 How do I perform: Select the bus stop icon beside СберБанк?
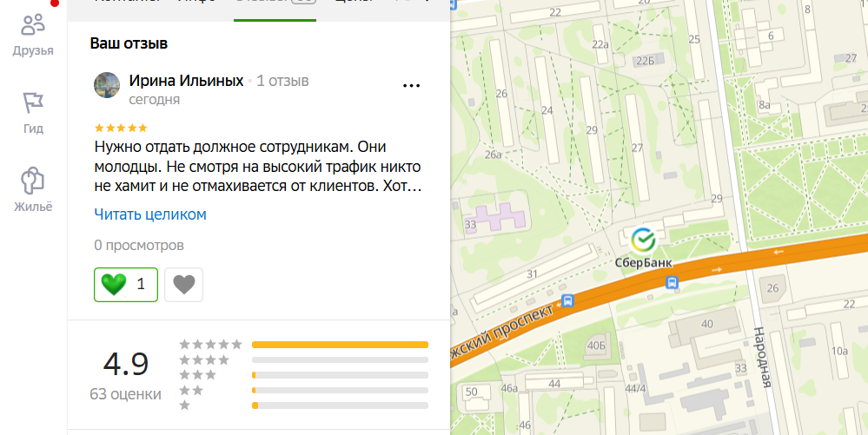(672, 283)
